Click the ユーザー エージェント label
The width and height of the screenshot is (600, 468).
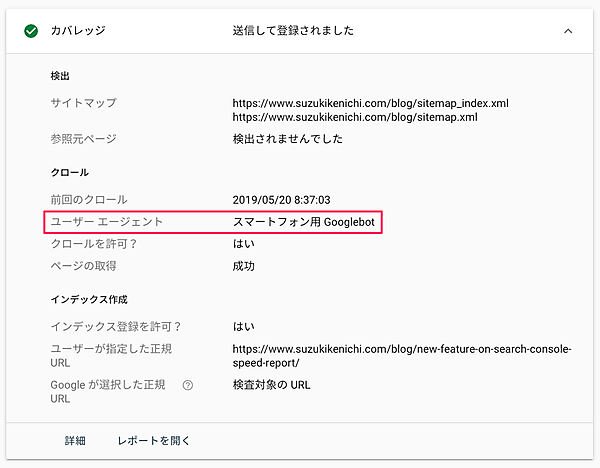click(x=107, y=222)
